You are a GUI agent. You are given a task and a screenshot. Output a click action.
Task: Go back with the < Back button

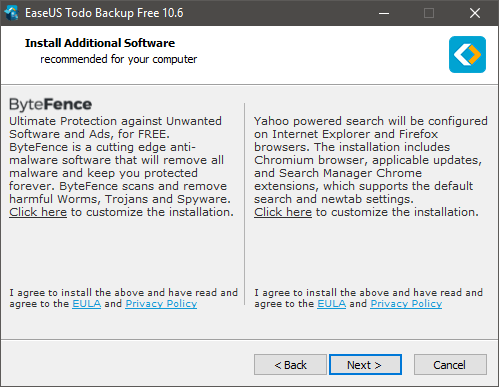(x=290, y=365)
